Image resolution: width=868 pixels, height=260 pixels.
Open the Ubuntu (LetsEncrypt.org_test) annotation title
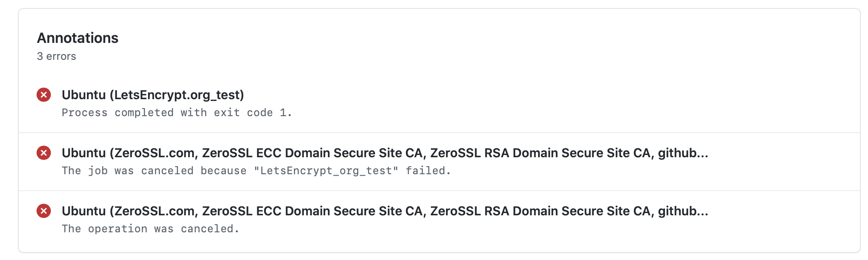click(153, 95)
